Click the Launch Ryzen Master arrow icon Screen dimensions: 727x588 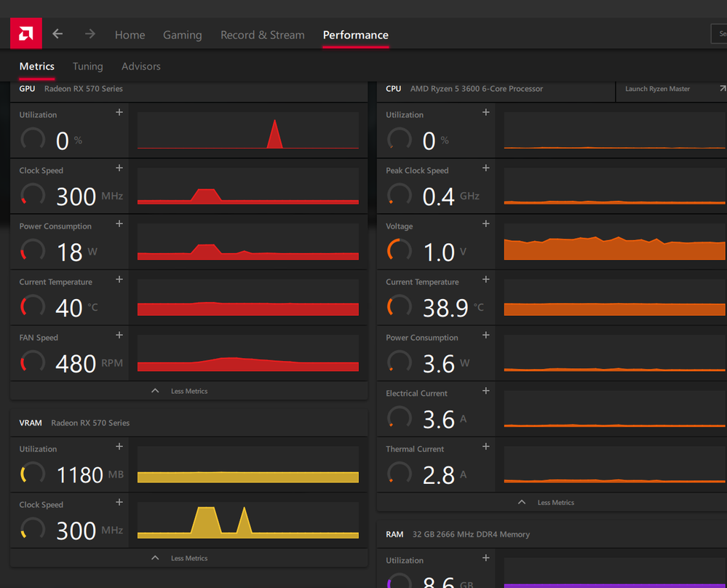pos(723,88)
